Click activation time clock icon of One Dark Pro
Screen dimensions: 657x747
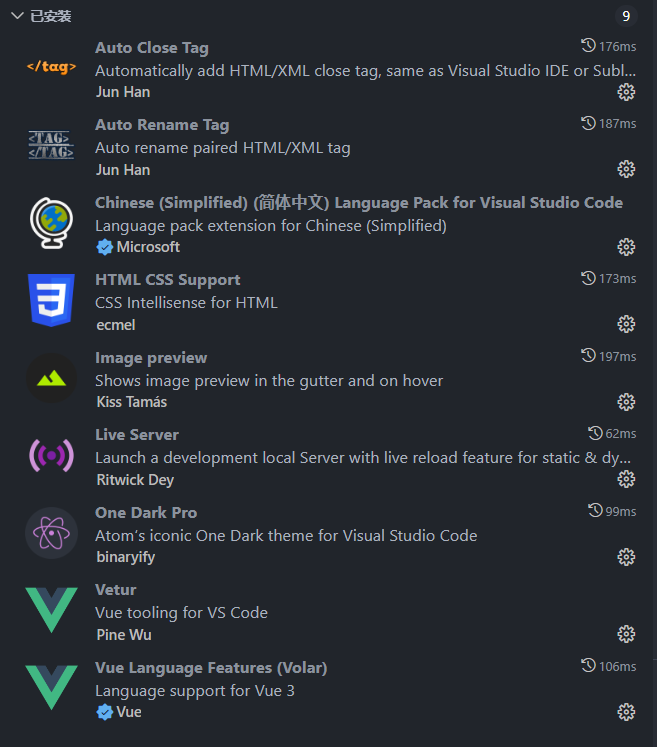(x=595, y=511)
